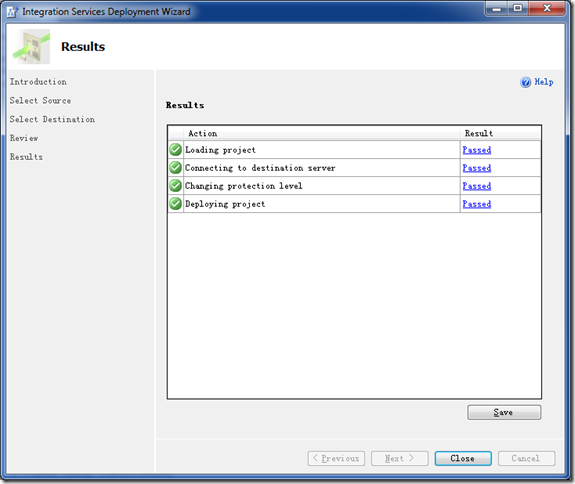The width and height of the screenshot is (575, 484).
Task: Click the success icon for Connecting to destination server
Action: click(176, 168)
